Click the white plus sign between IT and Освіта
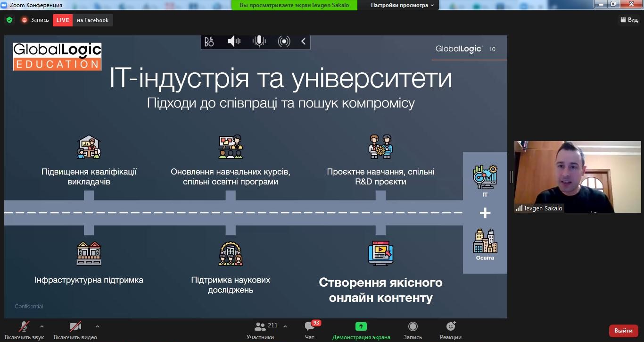This screenshot has width=644, height=342. (x=485, y=213)
